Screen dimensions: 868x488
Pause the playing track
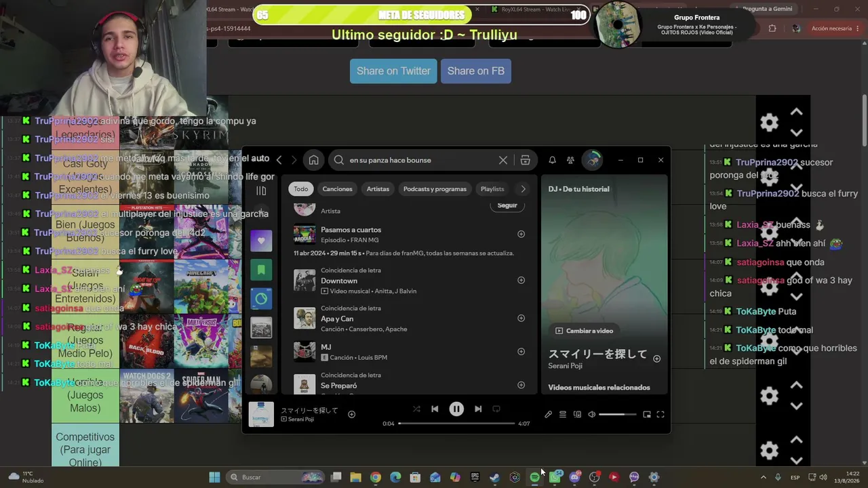point(456,409)
